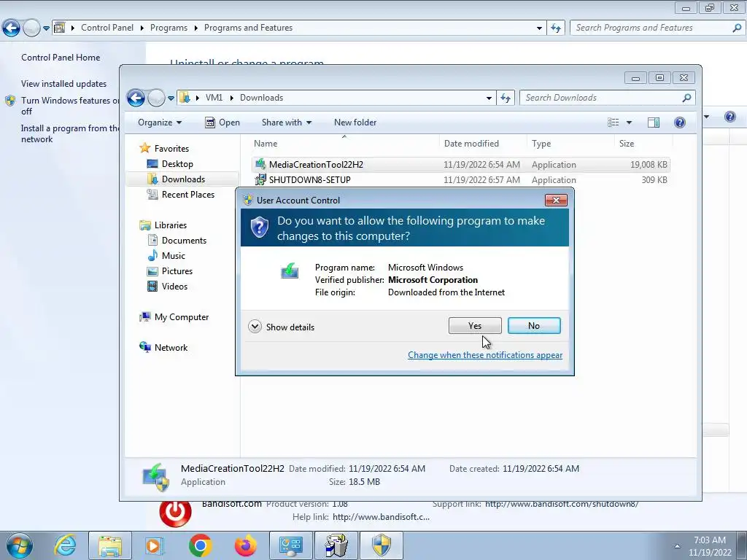Refresh the Control Panel window
747x560 pixels.
pyautogui.click(x=556, y=28)
